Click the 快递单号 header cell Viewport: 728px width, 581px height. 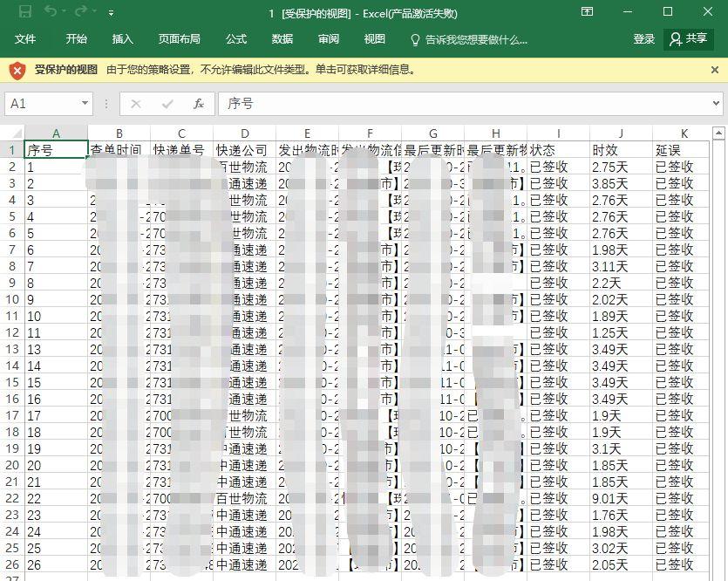(x=181, y=150)
